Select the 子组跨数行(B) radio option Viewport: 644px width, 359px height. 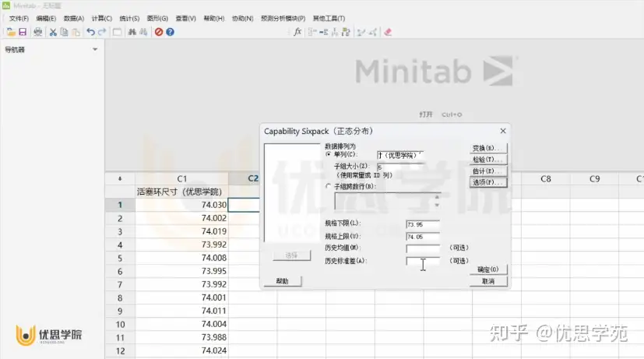[328, 186]
